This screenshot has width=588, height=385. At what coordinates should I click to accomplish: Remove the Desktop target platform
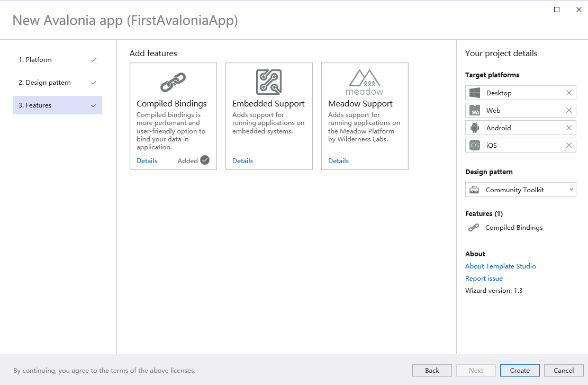point(569,93)
